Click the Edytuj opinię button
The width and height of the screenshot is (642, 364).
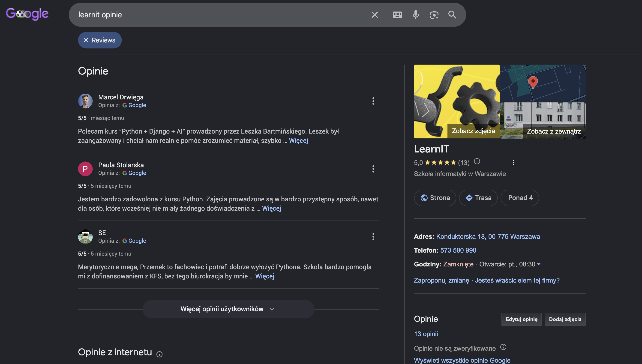[522, 319]
